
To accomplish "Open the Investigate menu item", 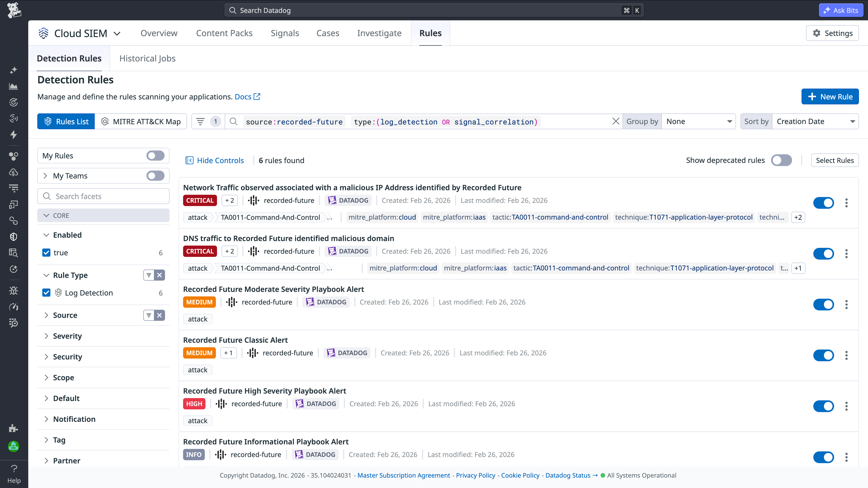I will click(379, 33).
